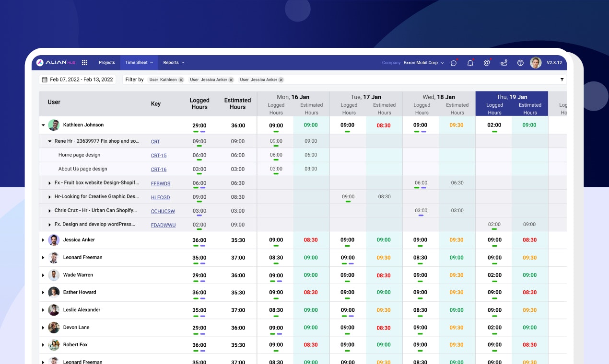The height and width of the screenshot is (364, 609).
Task: Open the apps grid menu icon
Action: (x=84, y=62)
